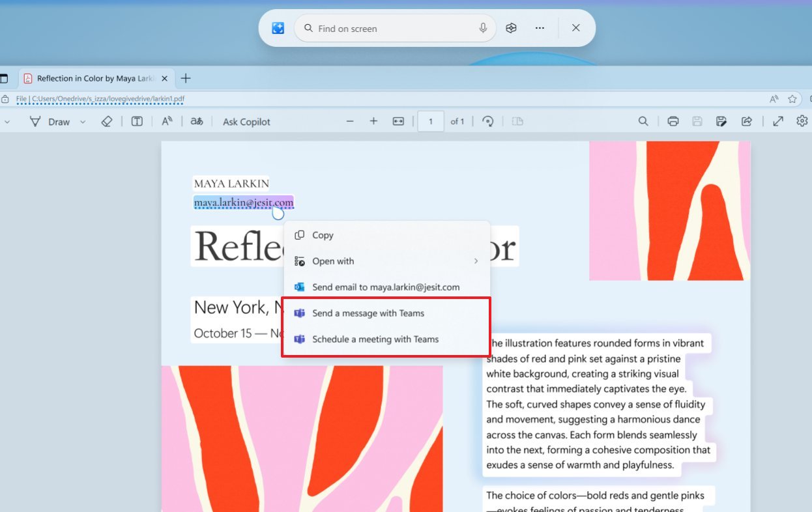
Task: Open Find search in PDF toolbar
Action: point(643,121)
